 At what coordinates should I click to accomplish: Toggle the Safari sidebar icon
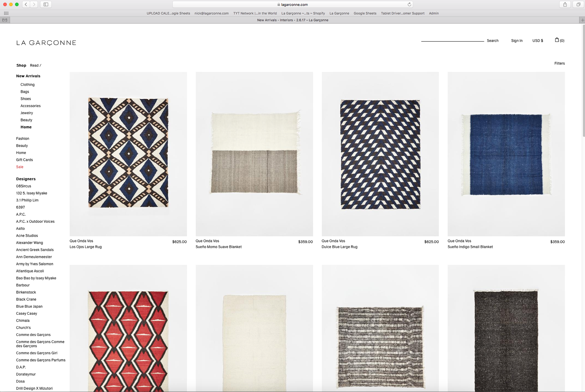pyautogui.click(x=46, y=4)
